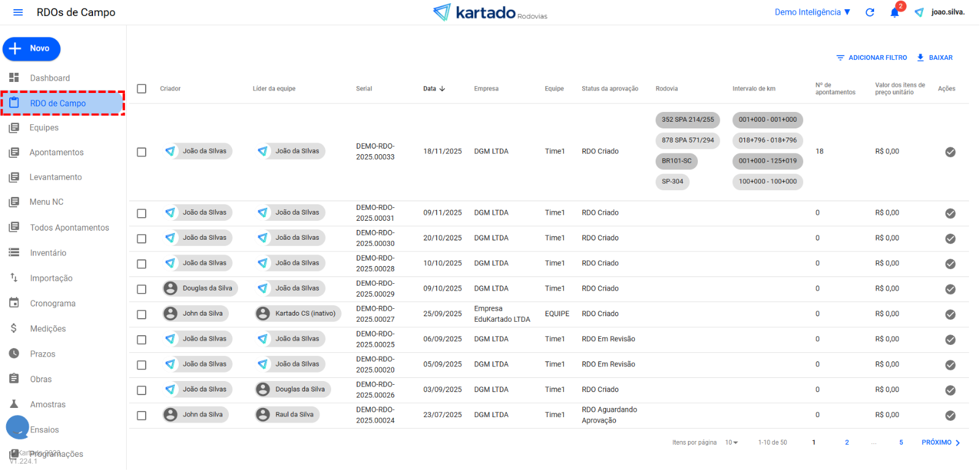Click the 352 SPA 214/255 rodovia chip

click(x=687, y=120)
